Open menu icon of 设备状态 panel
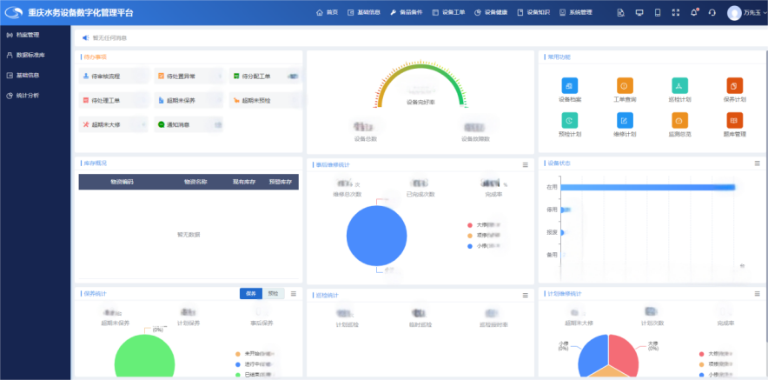Viewport: 768px width, 380px height. pos(757,163)
